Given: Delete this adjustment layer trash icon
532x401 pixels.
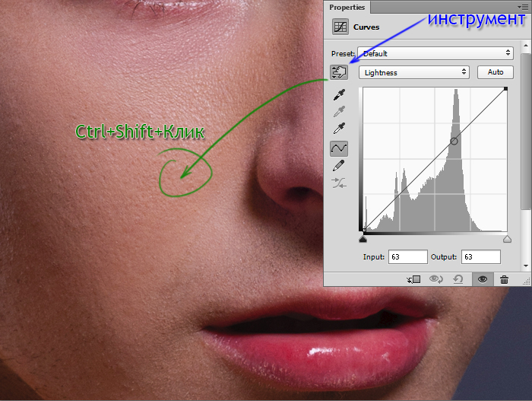Looking at the screenshot, I should [x=504, y=279].
